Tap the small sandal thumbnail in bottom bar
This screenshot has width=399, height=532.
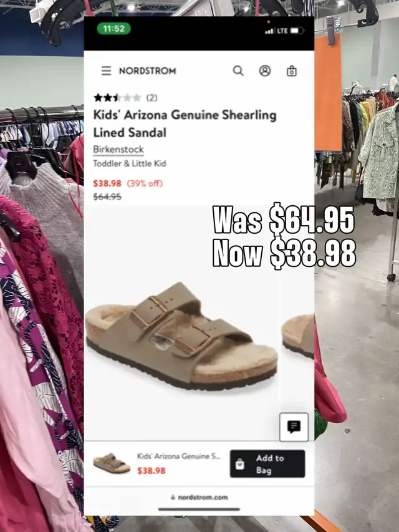click(112, 463)
